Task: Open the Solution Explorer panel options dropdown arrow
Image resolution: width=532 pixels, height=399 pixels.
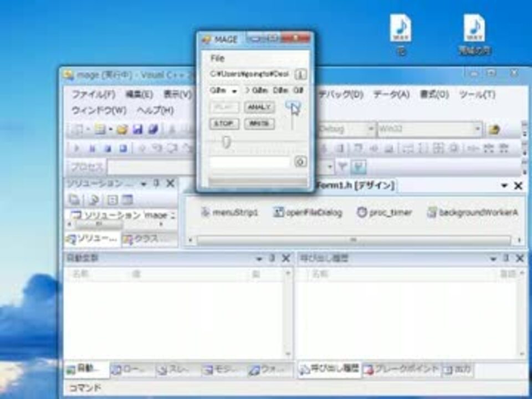Action: click(x=144, y=184)
